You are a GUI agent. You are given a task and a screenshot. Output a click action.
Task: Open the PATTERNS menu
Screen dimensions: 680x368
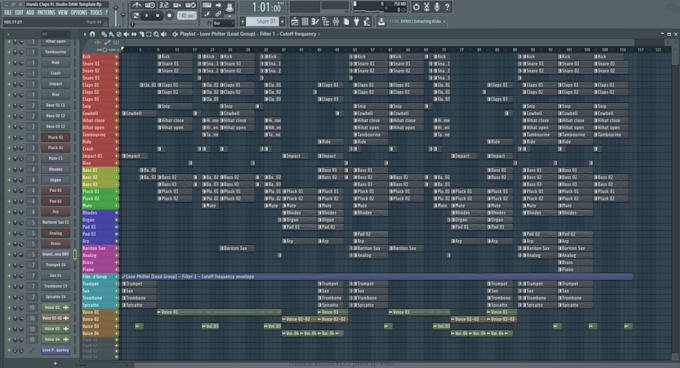(x=46, y=13)
